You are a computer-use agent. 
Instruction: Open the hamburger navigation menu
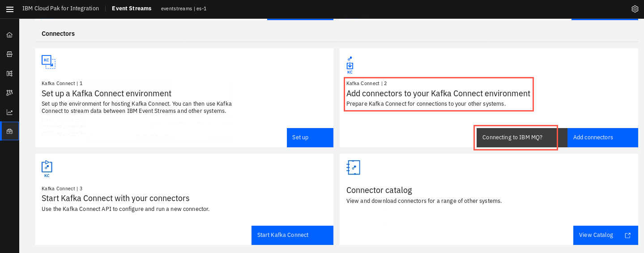[9, 9]
